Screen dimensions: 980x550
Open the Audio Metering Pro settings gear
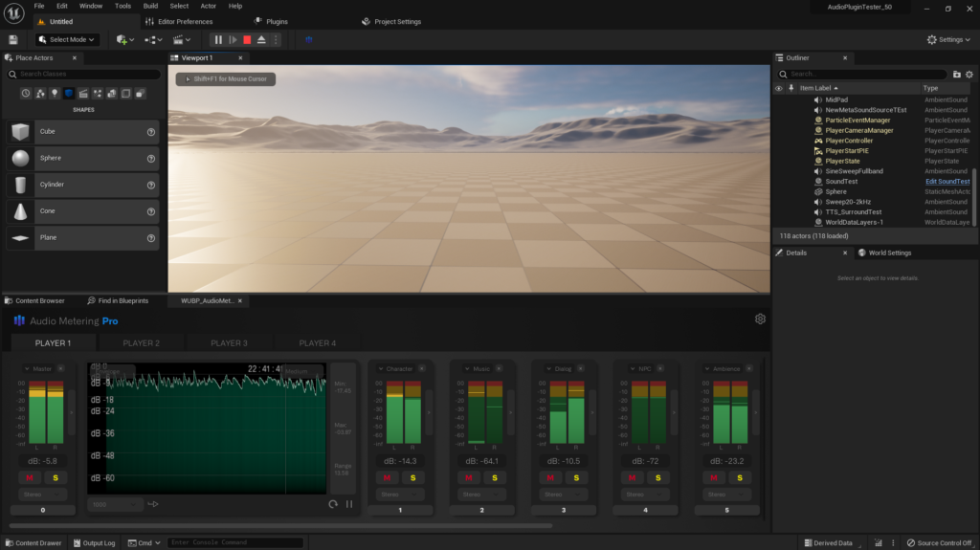pos(760,319)
